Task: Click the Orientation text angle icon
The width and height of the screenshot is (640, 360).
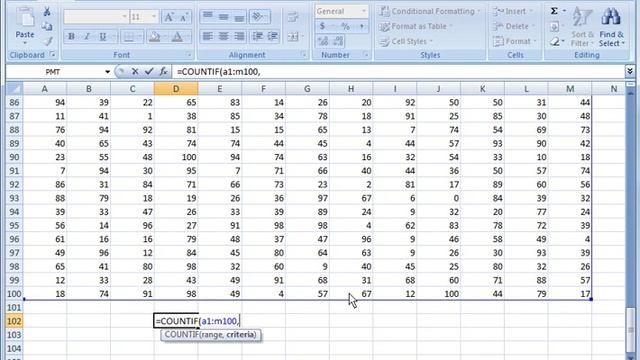Action: pyautogui.click(x=257, y=17)
